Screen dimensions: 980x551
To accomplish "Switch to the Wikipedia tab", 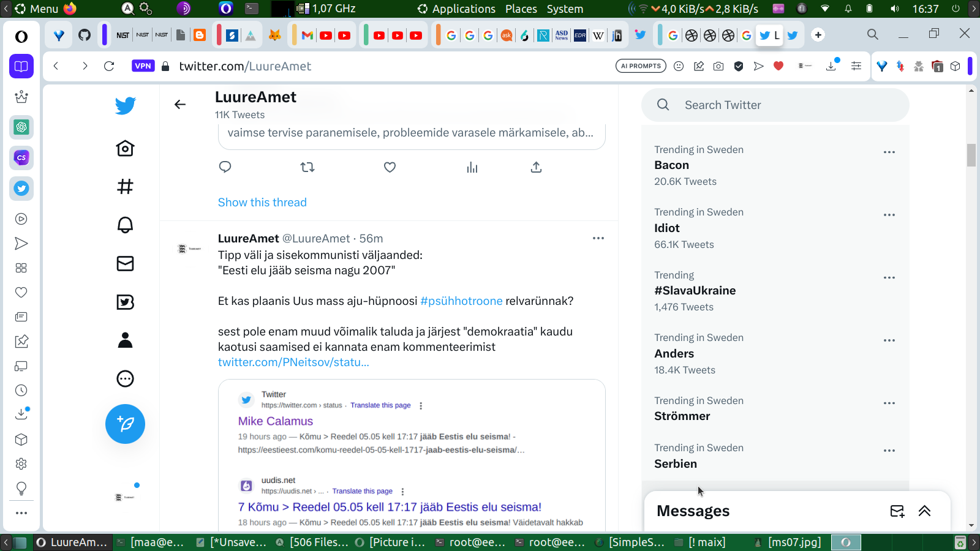I will pos(598,36).
